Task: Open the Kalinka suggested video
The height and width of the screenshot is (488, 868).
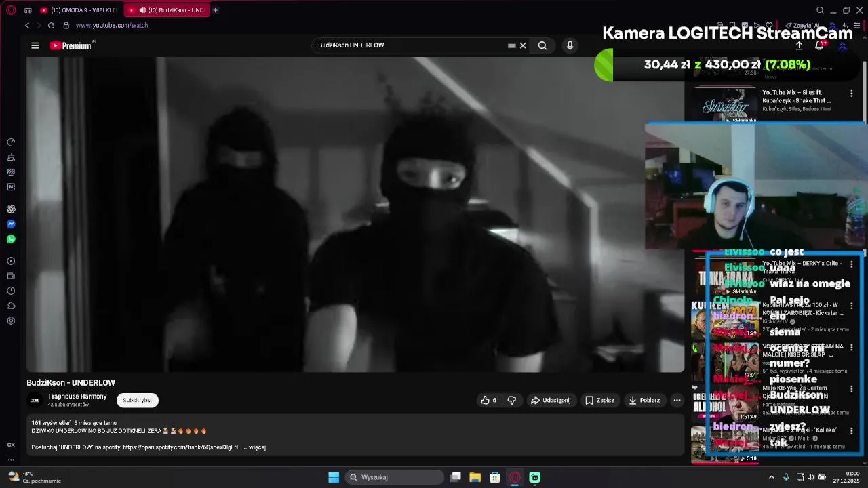Action: point(725,444)
